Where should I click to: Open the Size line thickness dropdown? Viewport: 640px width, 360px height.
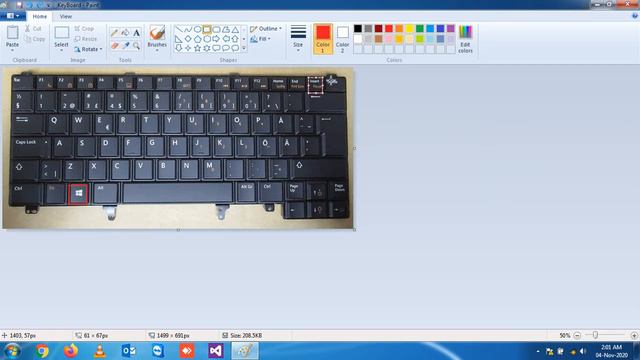298,39
